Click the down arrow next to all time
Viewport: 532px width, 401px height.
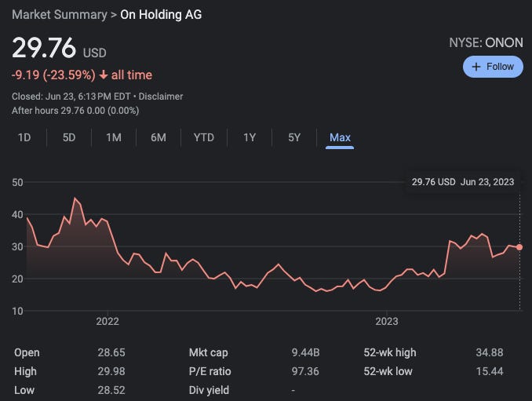coord(103,75)
